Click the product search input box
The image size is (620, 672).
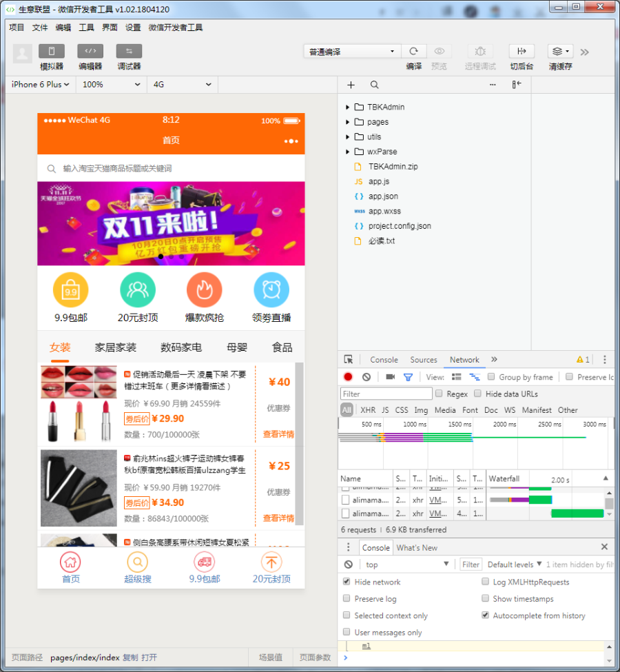(171, 168)
